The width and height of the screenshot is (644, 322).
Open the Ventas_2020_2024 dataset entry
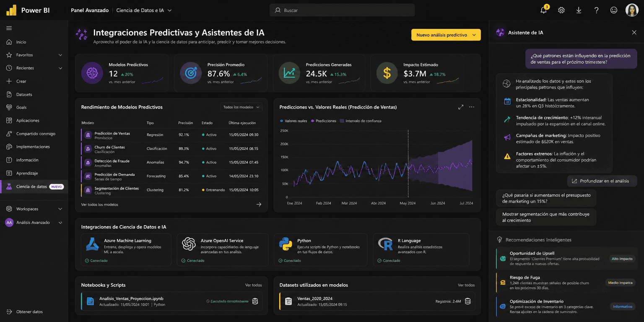[377, 301]
